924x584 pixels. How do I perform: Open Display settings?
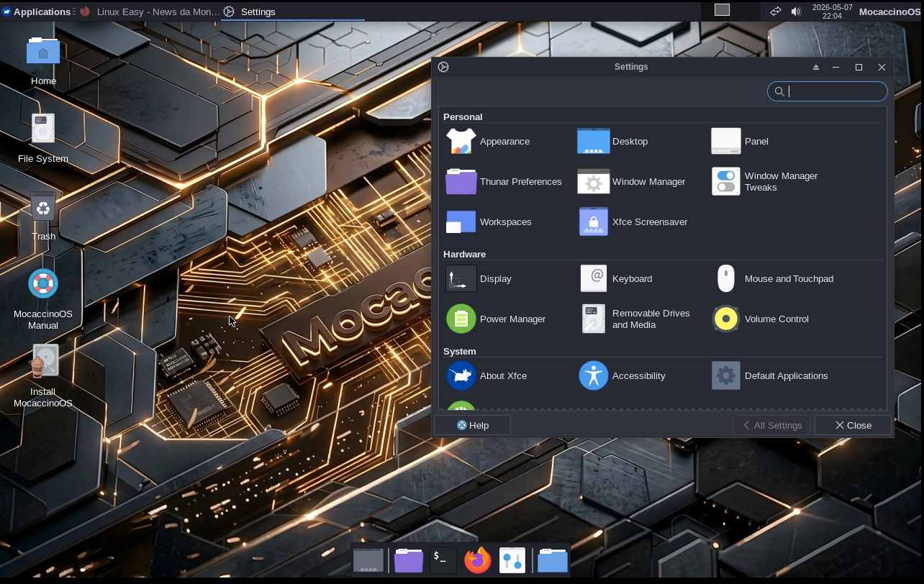point(479,278)
